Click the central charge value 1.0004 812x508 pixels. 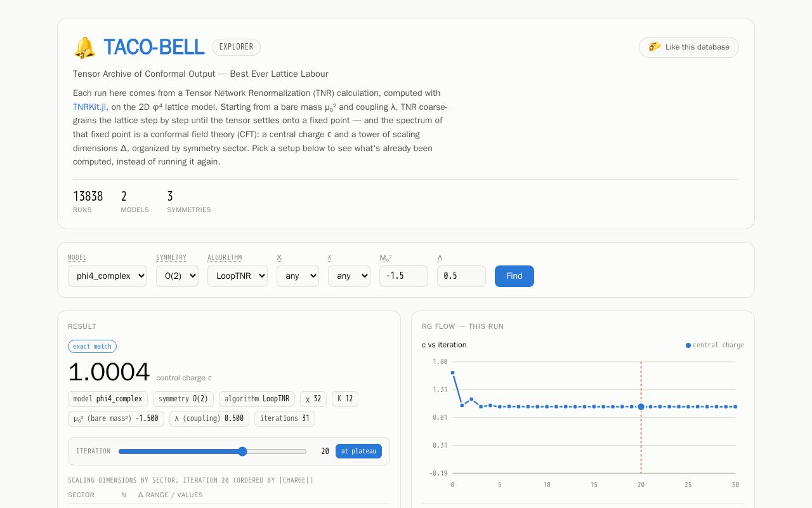click(x=109, y=372)
